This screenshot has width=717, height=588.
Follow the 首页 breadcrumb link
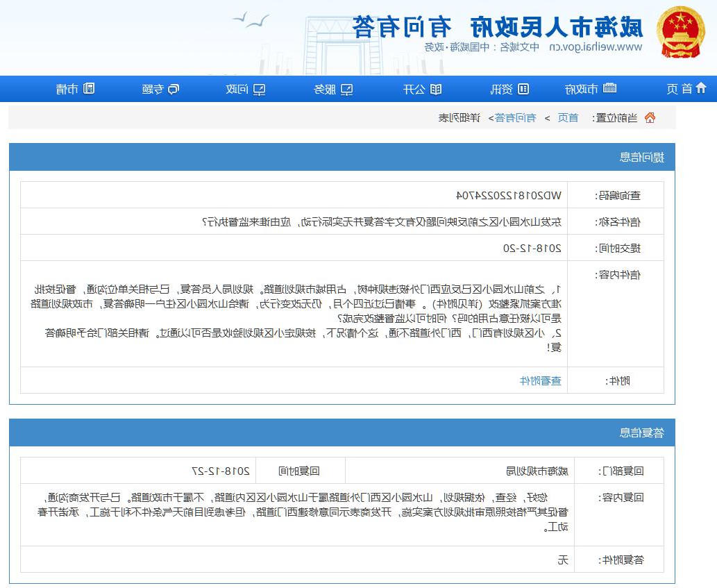tap(568, 118)
